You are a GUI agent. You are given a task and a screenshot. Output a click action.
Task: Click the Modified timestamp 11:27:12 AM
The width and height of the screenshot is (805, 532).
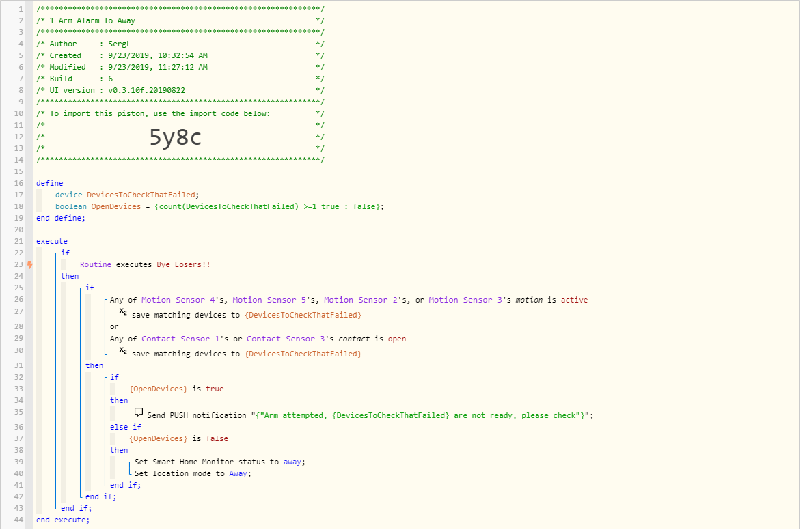coord(182,67)
